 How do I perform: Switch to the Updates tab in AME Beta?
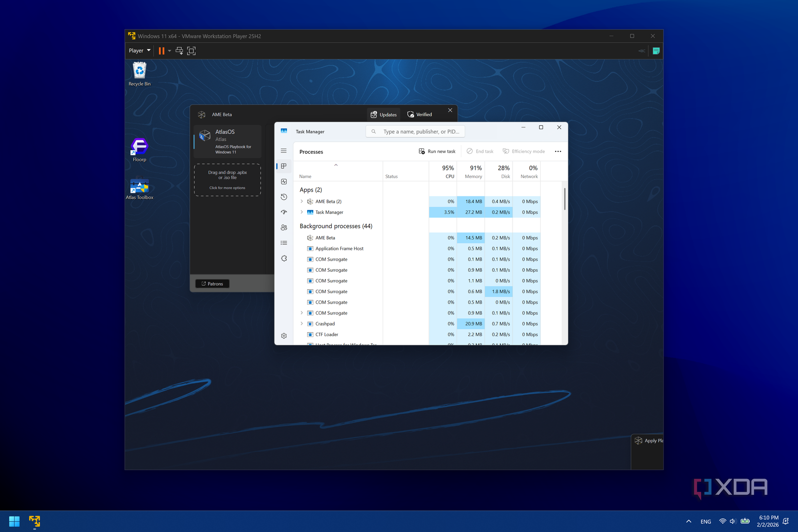coord(383,114)
